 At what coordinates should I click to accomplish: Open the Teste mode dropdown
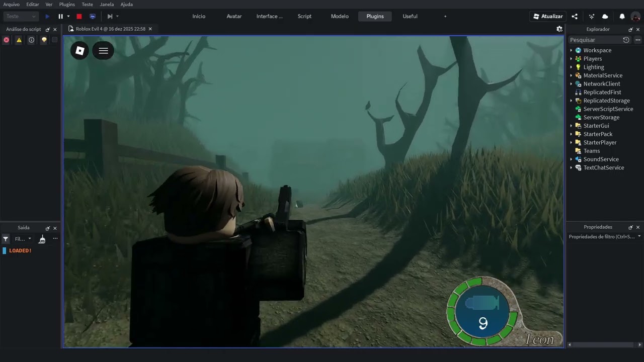[x=21, y=17]
